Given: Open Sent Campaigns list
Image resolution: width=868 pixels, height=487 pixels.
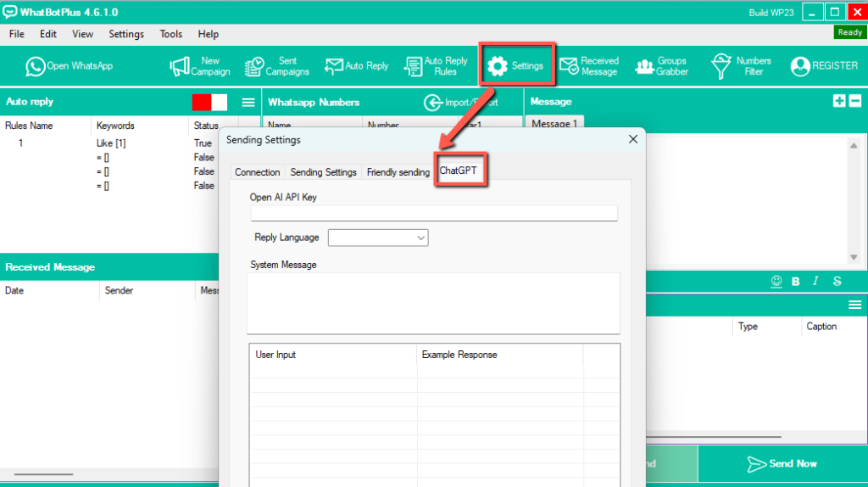Looking at the screenshot, I should point(277,66).
